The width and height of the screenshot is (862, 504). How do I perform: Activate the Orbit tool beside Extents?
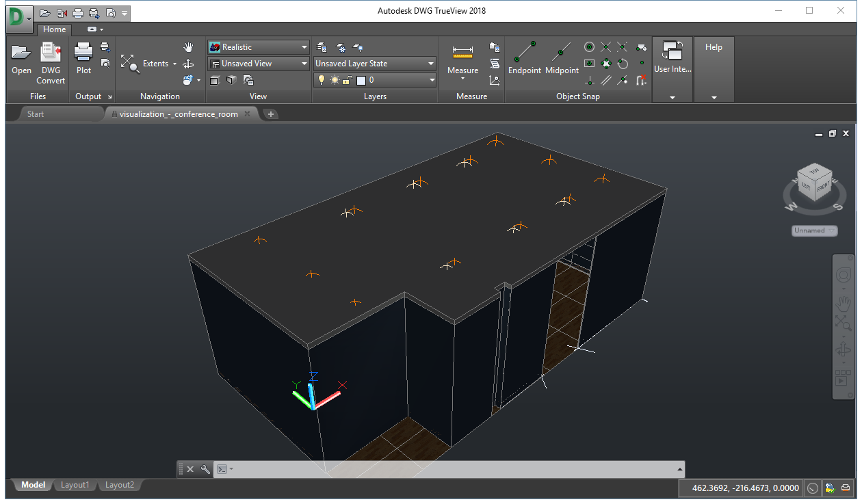(x=189, y=64)
